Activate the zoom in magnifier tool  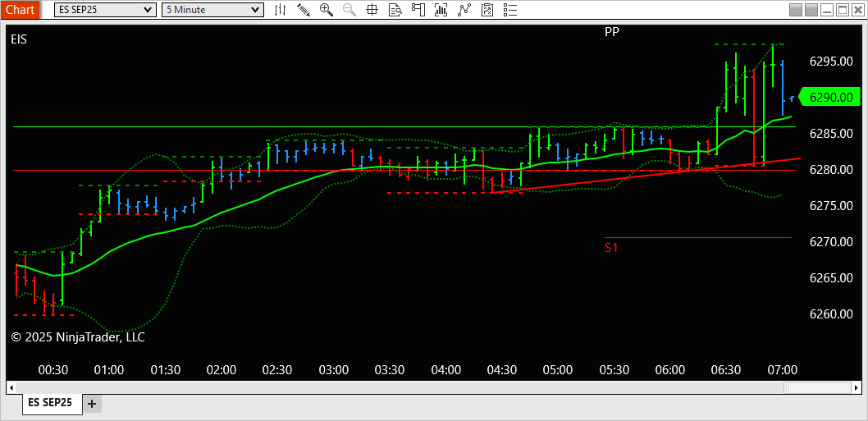click(326, 9)
